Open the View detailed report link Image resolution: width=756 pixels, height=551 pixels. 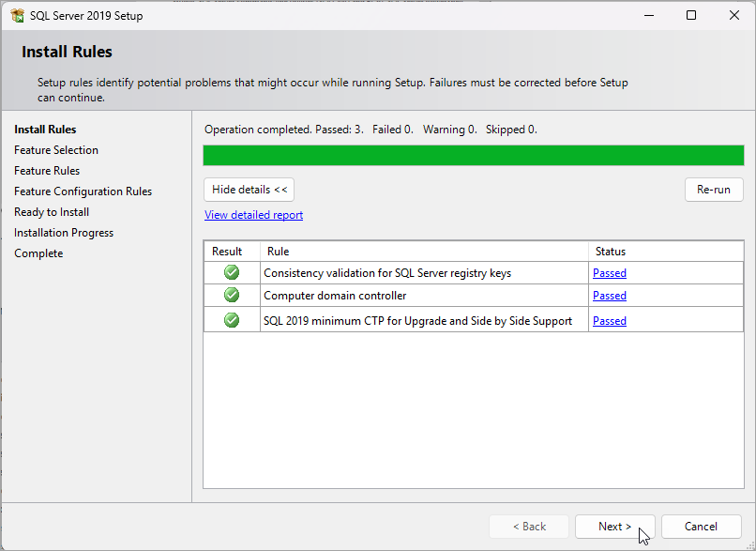(253, 215)
